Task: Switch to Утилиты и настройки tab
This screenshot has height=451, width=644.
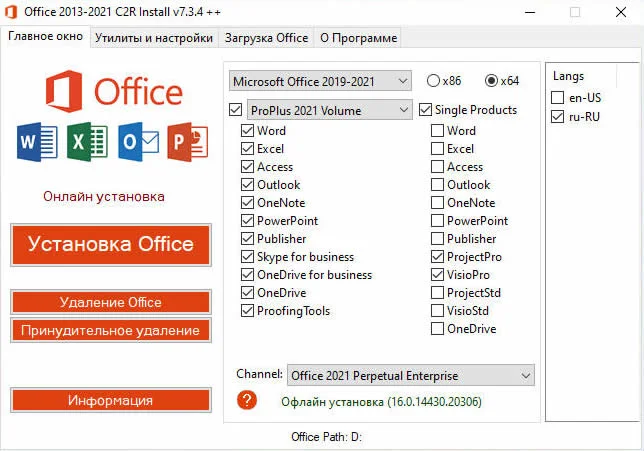Action: 154,38
